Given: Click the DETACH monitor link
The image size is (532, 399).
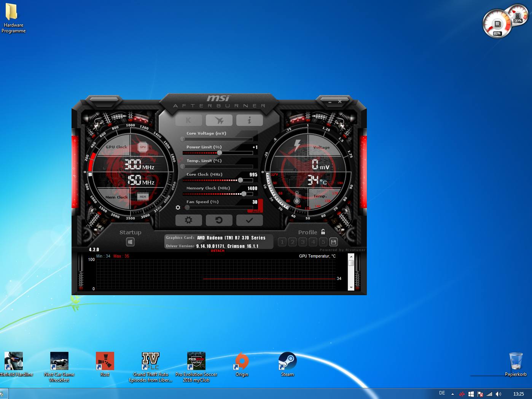Looking at the screenshot, I should tap(218, 251).
